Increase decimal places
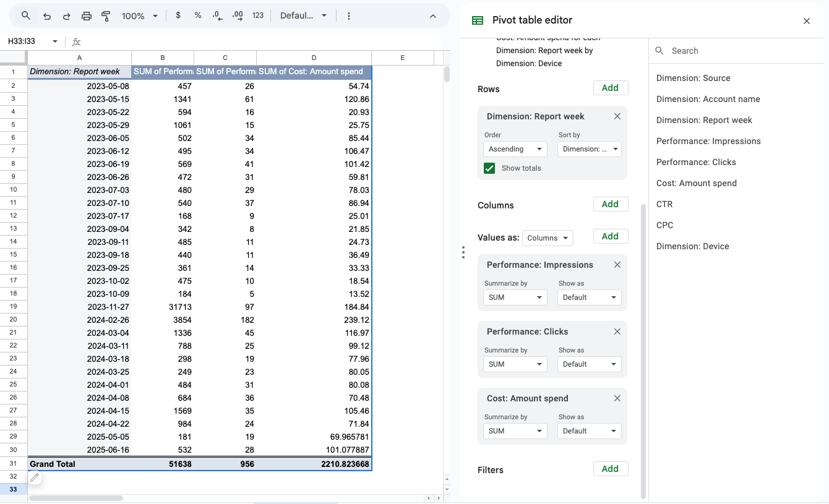 click(x=237, y=15)
